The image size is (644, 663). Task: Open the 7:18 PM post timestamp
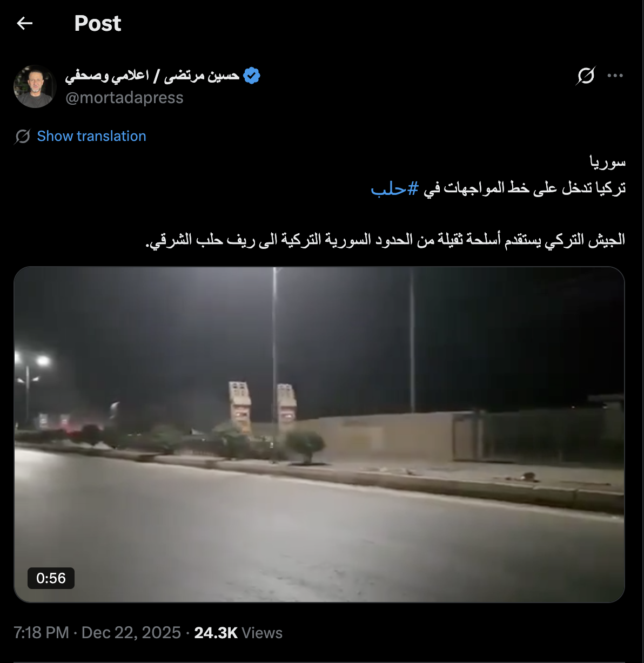tap(41, 633)
